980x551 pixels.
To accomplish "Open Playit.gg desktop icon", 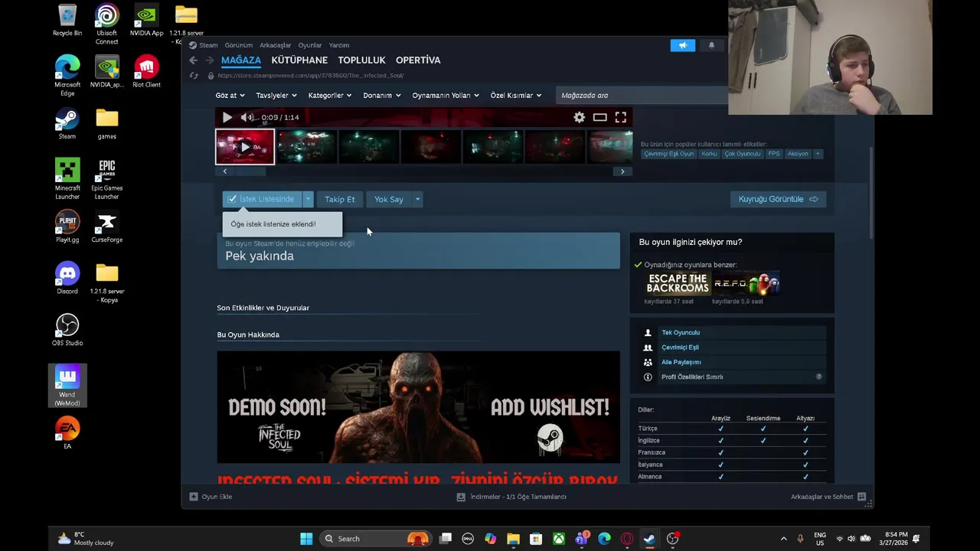I will [67, 227].
